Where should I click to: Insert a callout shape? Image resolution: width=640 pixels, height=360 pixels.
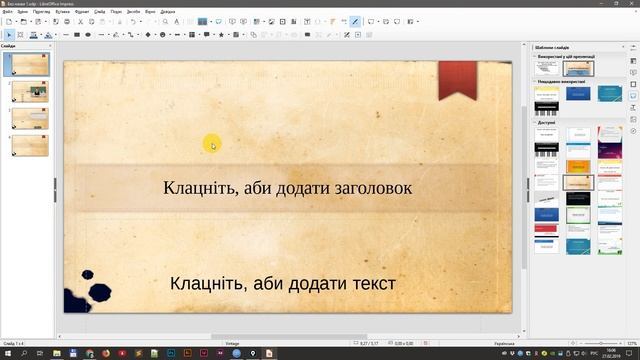[207, 35]
